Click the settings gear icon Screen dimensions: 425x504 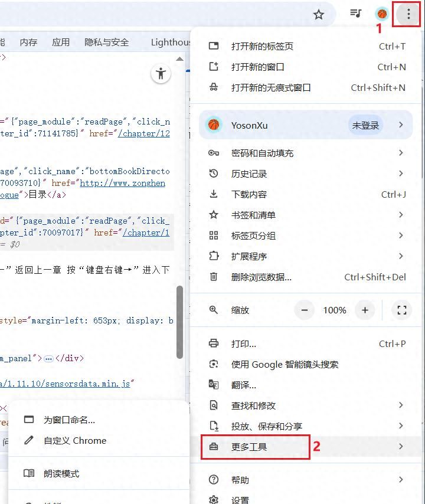pyautogui.click(x=214, y=500)
